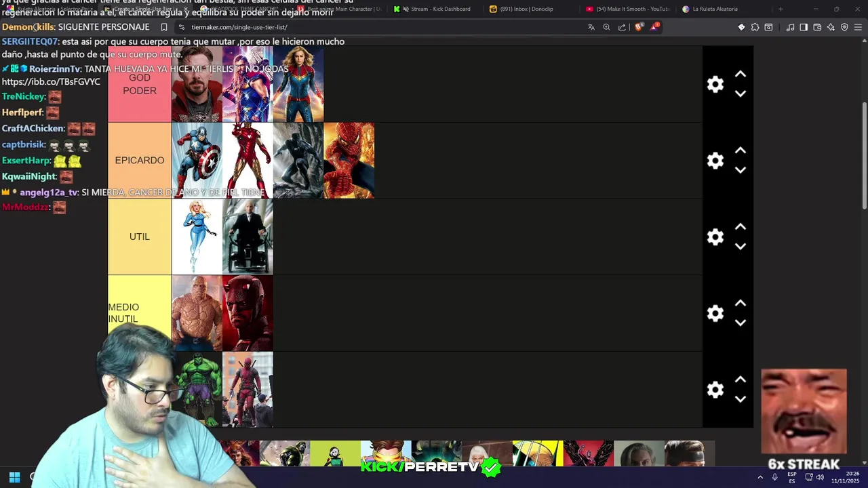Click the EPICARDO tier label
This screenshot has height=488, width=868.
(140, 161)
